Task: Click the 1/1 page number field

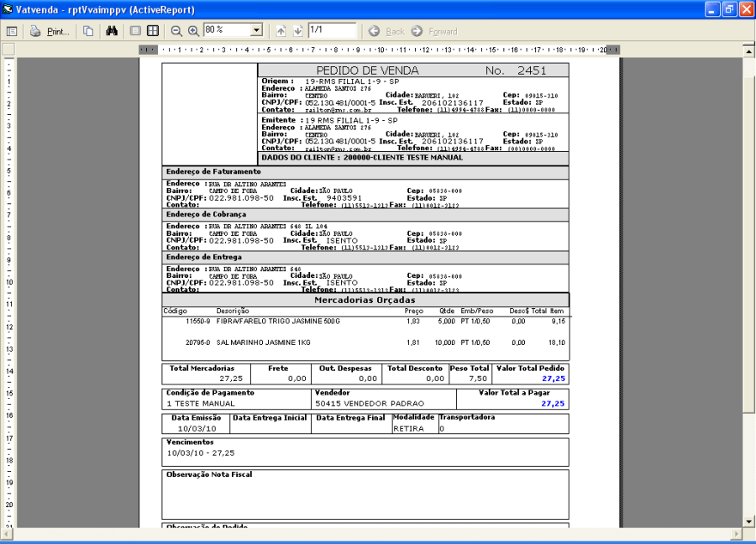Action: 332,30
